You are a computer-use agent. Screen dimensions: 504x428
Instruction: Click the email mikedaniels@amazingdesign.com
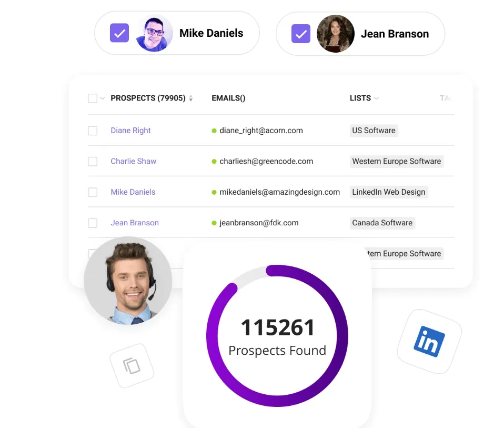coord(280,192)
